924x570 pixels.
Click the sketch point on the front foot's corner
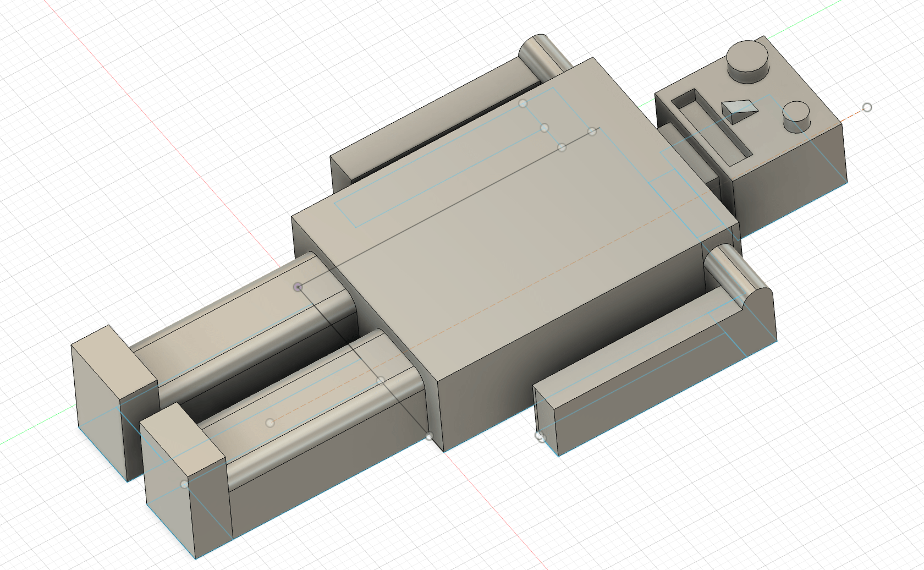click(184, 484)
